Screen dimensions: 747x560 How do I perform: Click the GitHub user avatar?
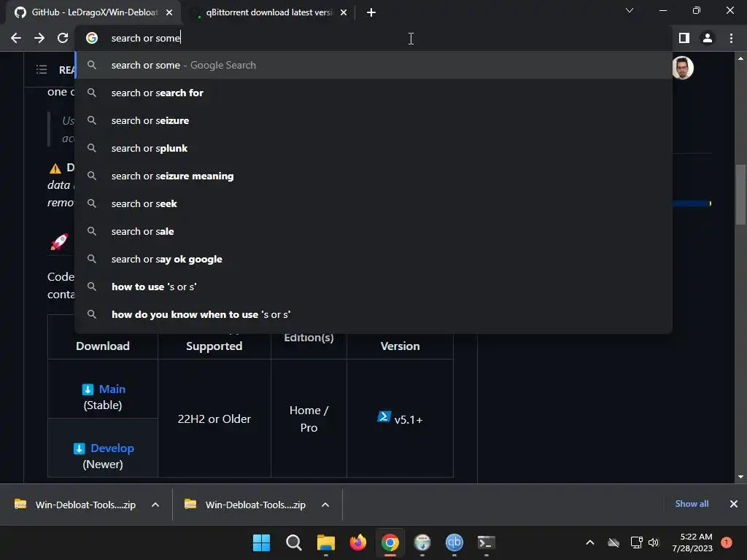click(683, 68)
